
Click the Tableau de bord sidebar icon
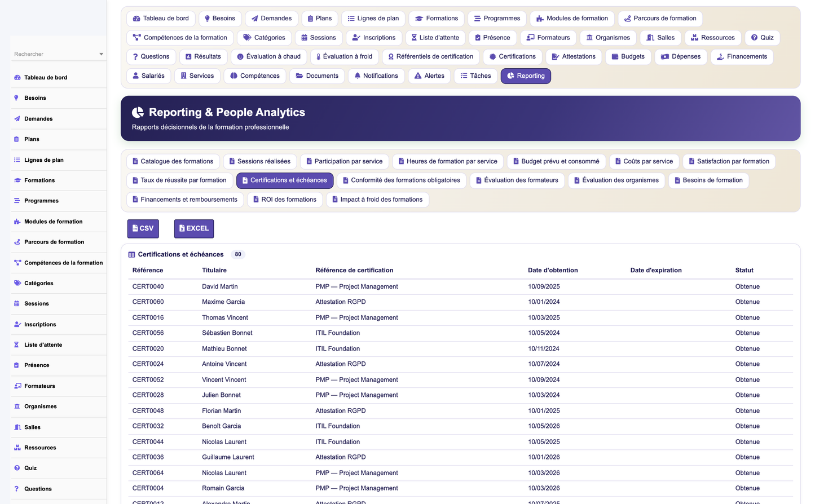(x=17, y=78)
